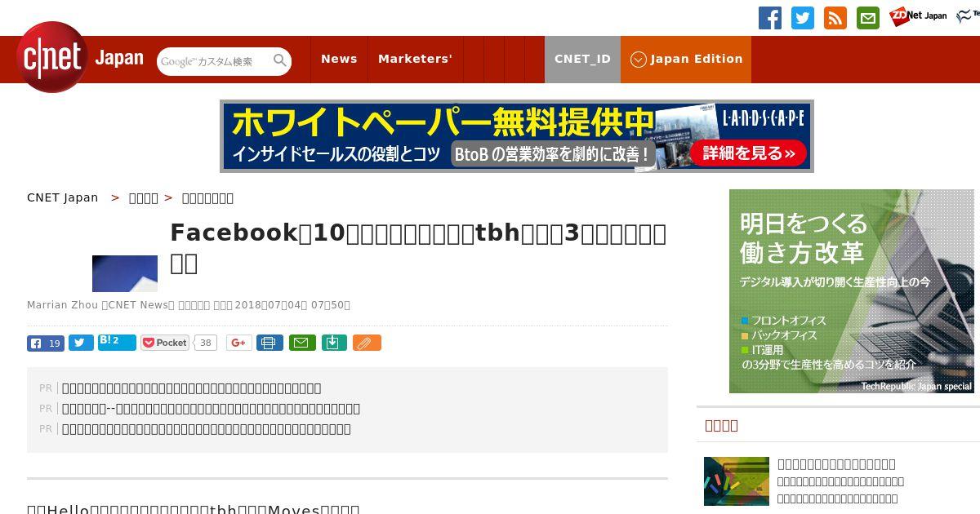Click the search magnifier icon
Viewport: 980px width, 514px height.
pyautogui.click(x=280, y=60)
